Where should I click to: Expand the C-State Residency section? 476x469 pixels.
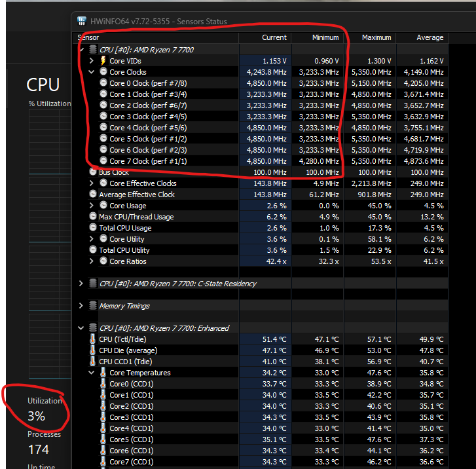point(81,284)
